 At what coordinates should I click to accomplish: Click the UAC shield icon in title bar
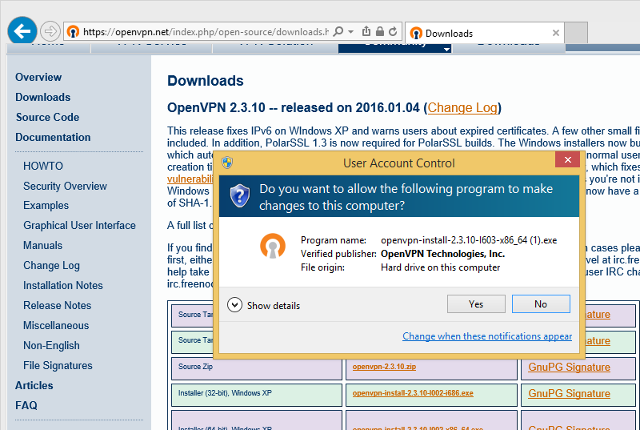[227, 163]
